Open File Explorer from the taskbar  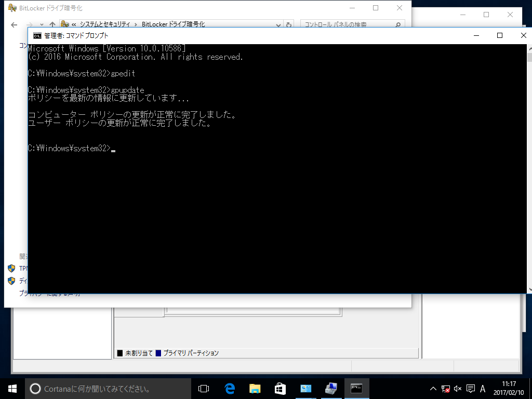(255, 389)
